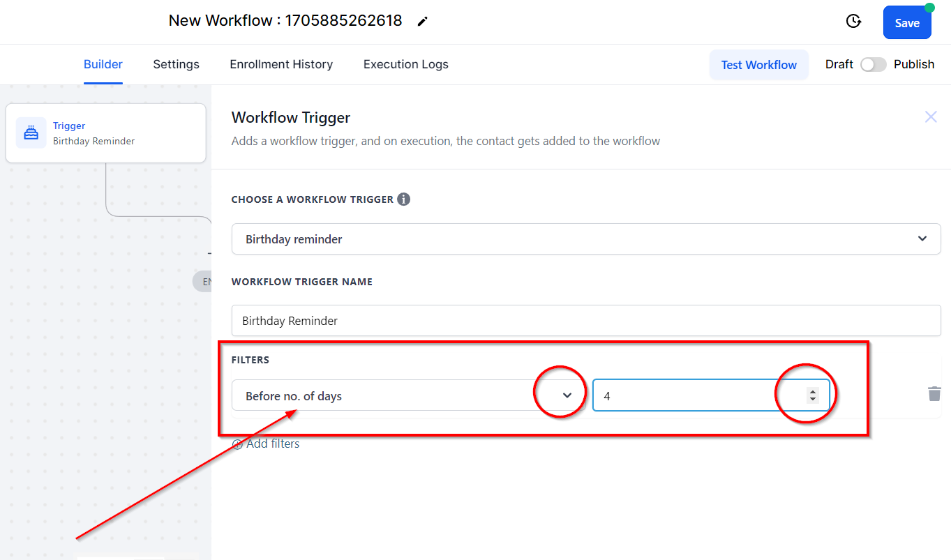
Task: Click the number of days input field
Action: (711, 395)
